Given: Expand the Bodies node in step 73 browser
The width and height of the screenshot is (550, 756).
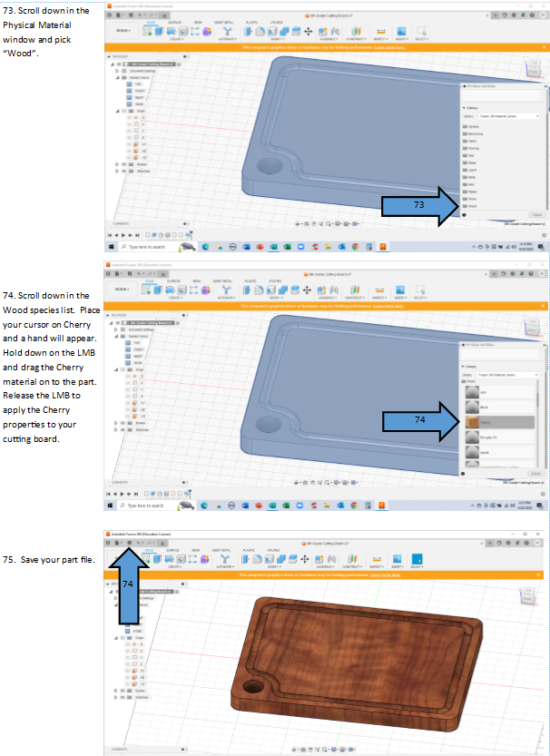Looking at the screenshot, I should pos(117,164).
